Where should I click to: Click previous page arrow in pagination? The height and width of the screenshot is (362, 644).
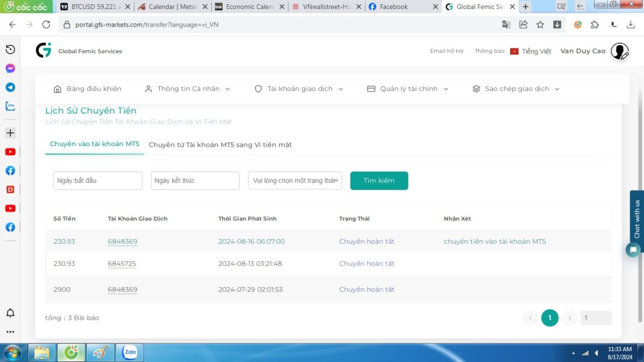point(530,318)
